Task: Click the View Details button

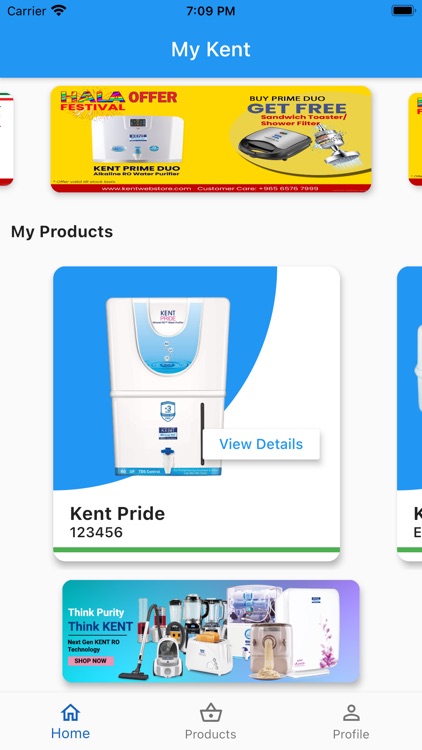Action: click(x=261, y=444)
